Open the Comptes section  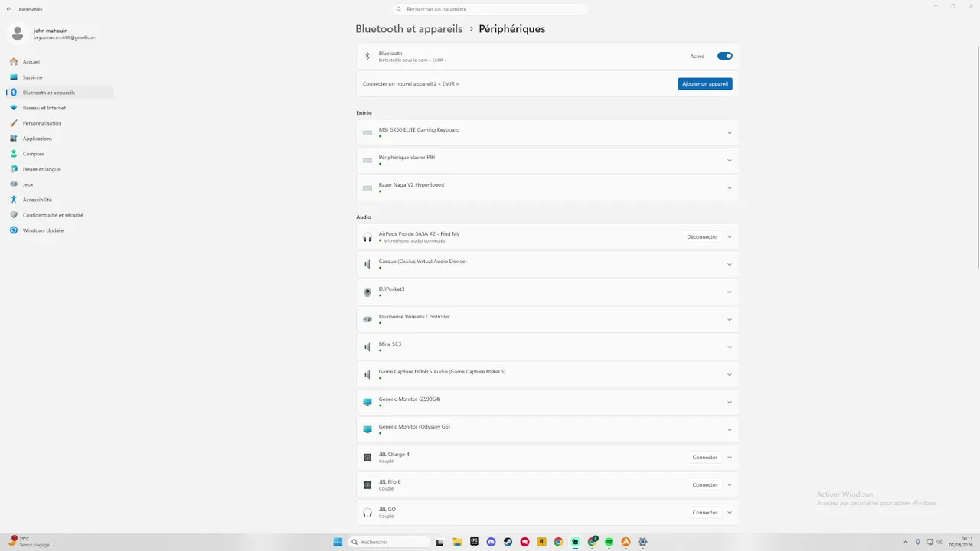tap(60, 154)
